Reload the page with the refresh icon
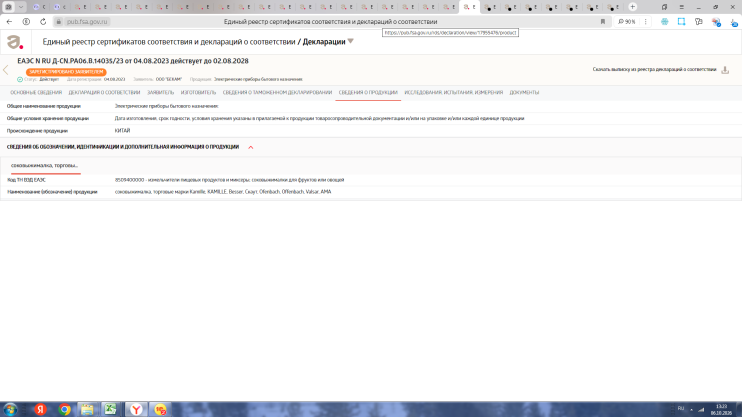742x417 pixels. 43,22
